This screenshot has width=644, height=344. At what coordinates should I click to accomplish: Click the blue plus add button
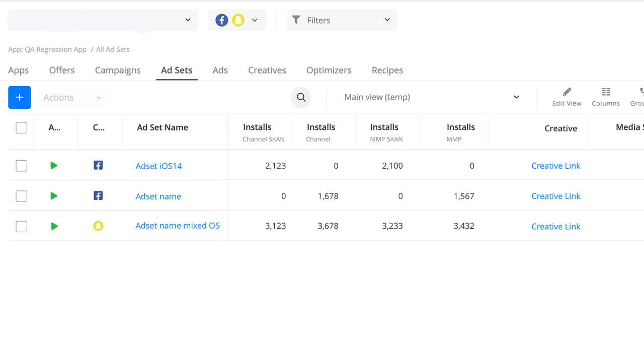[x=20, y=97]
